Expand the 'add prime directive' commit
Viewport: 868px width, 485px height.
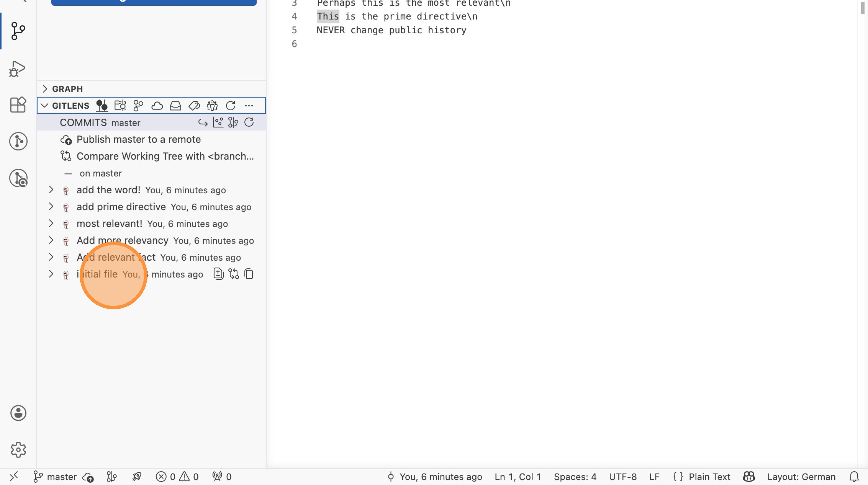click(51, 207)
